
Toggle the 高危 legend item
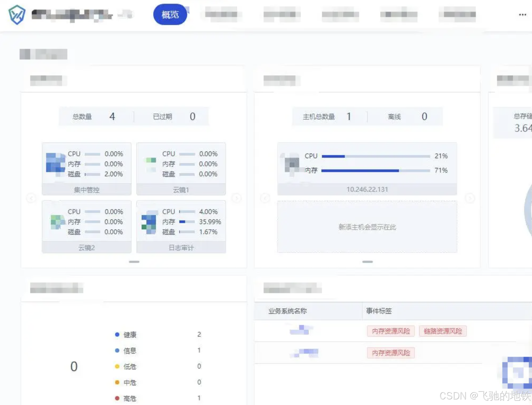[x=129, y=398]
